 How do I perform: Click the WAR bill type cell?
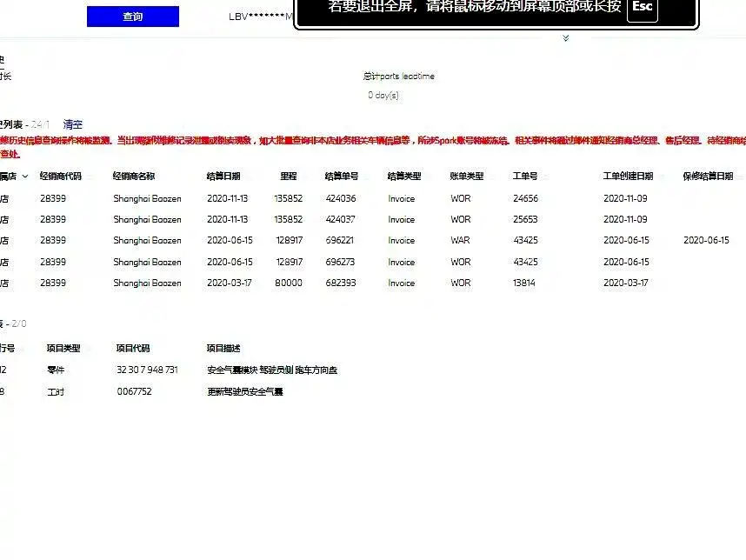point(460,240)
